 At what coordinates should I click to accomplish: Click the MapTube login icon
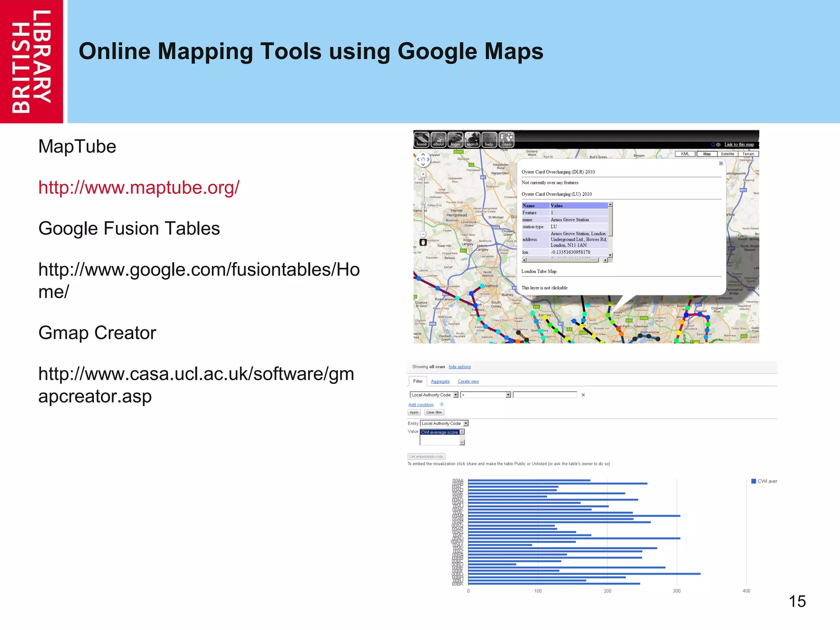(x=455, y=139)
